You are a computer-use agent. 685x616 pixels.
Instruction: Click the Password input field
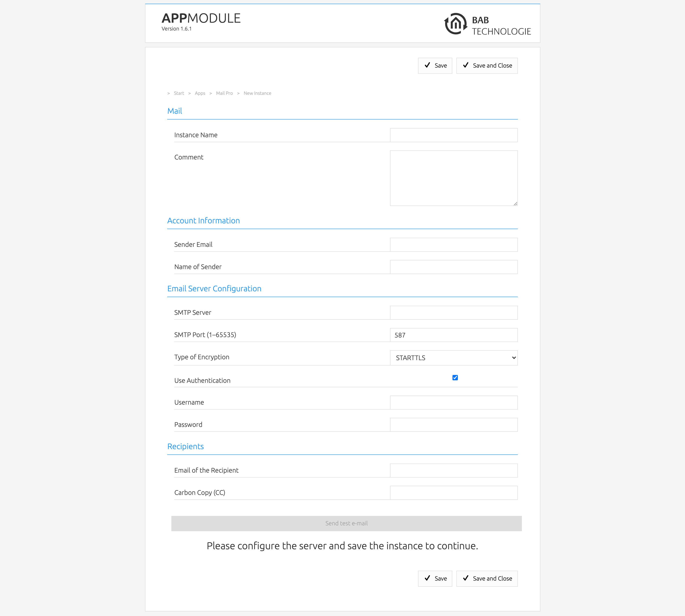click(453, 425)
